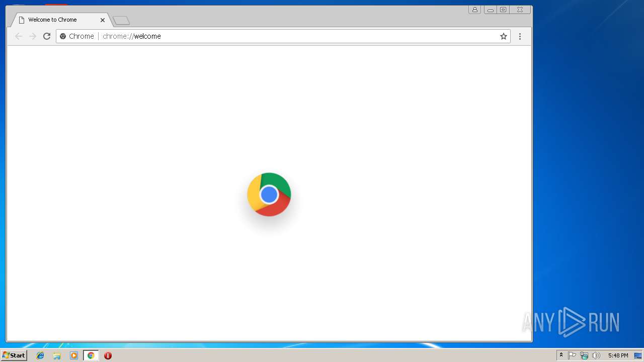
Task: Open the Opera icon in the taskbar
Action: pyautogui.click(x=108, y=355)
